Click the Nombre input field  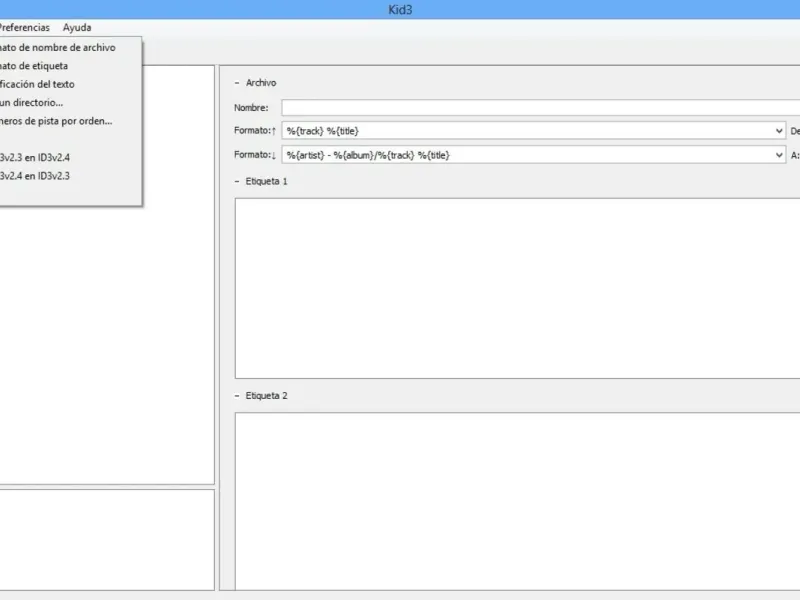[540, 108]
